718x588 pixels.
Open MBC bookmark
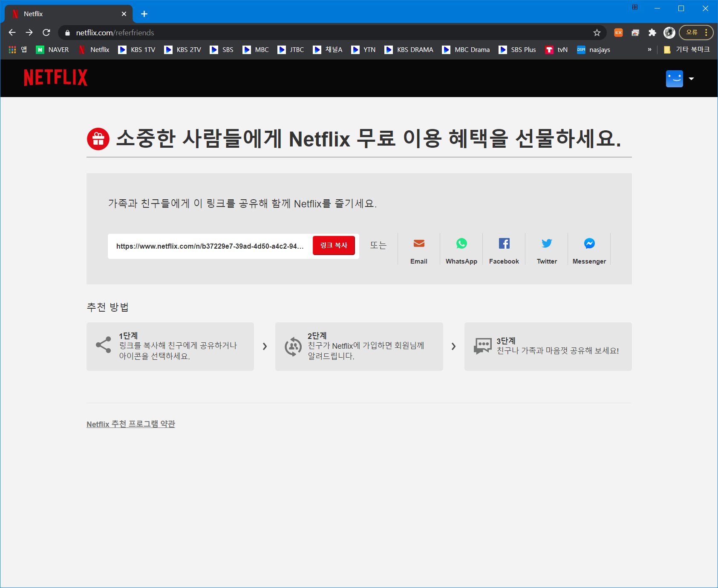[x=256, y=50]
